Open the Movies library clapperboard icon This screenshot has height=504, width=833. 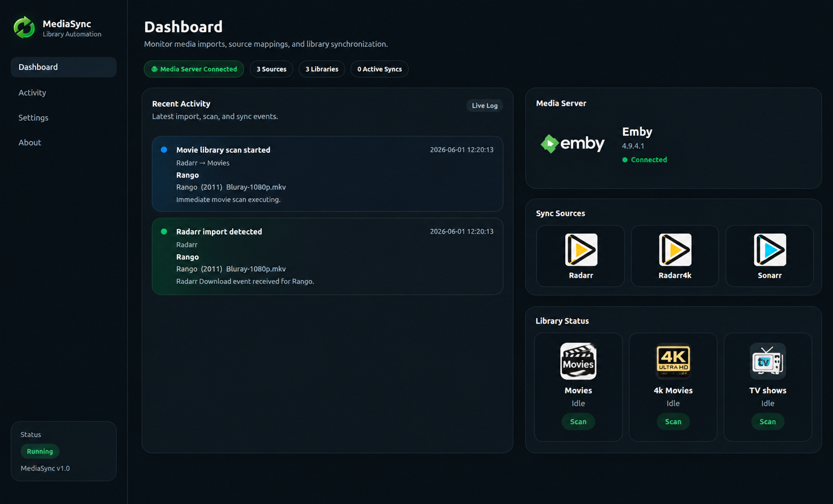pyautogui.click(x=578, y=361)
